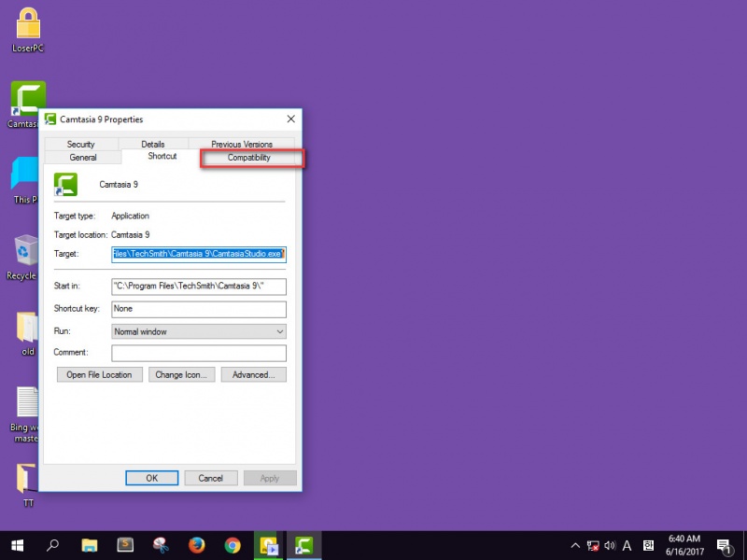Open Snipping Tool from taskbar
Image resolution: width=747 pixels, height=560 pixels.
point(161,545)
